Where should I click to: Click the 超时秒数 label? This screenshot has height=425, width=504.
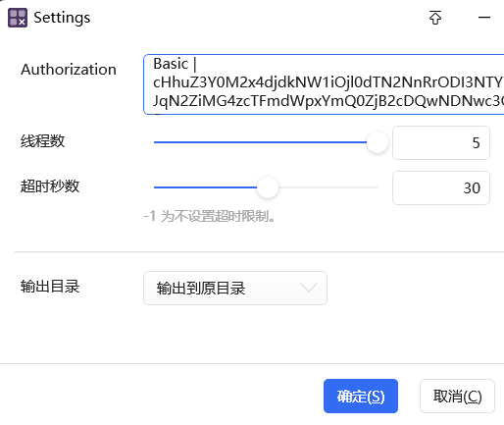(50, 186)
